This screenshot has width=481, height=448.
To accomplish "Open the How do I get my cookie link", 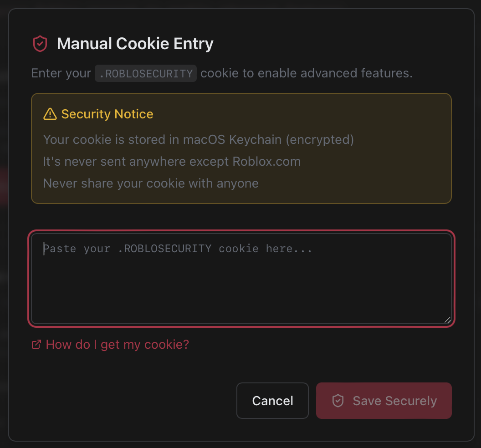I will tap(117, 345).
